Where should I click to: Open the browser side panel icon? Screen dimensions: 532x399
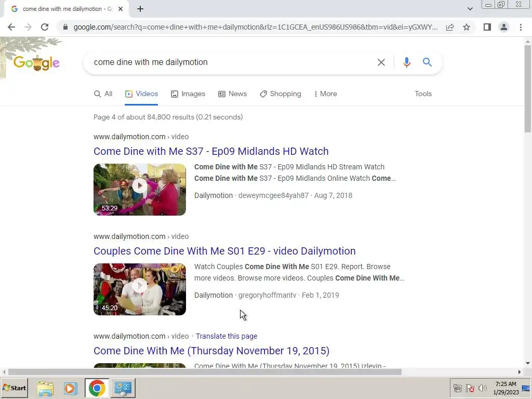coord(487,27)
